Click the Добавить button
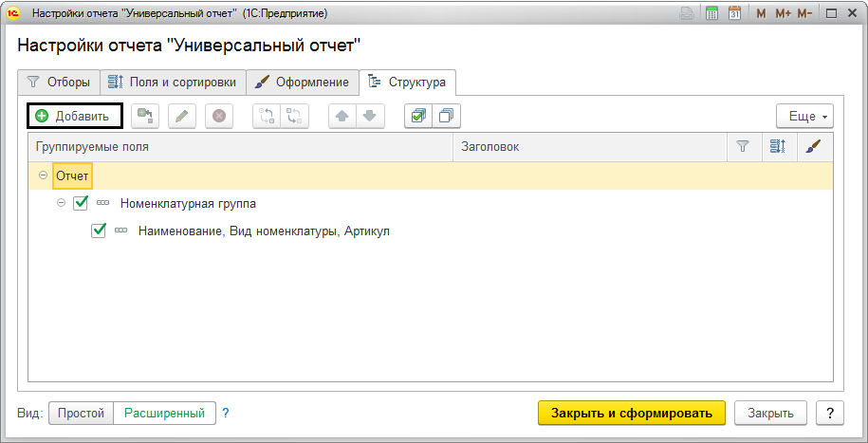 click(75, 116)
